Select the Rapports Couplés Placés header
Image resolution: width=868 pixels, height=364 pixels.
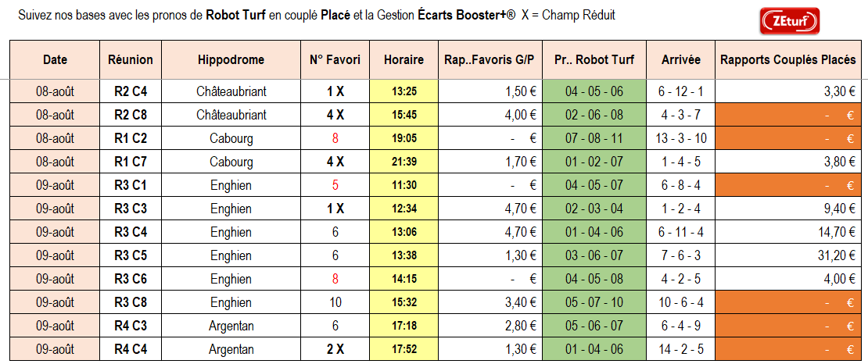788,59
